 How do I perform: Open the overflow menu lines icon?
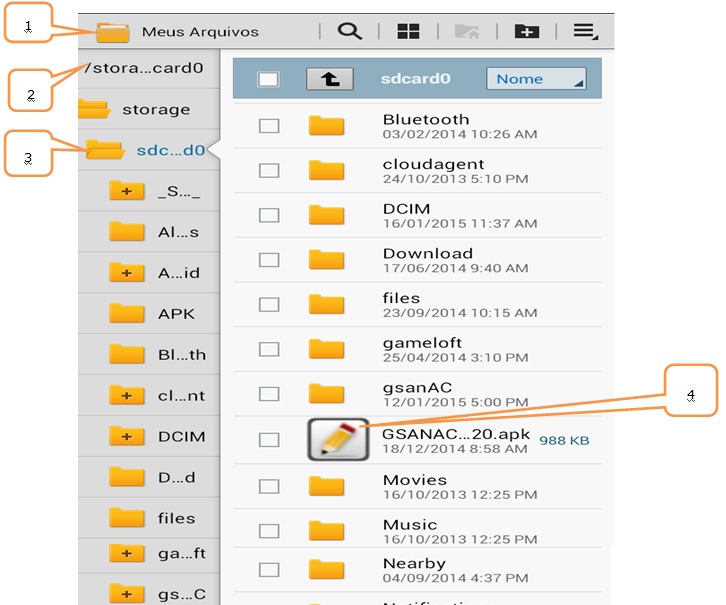(x=586, y=31)
